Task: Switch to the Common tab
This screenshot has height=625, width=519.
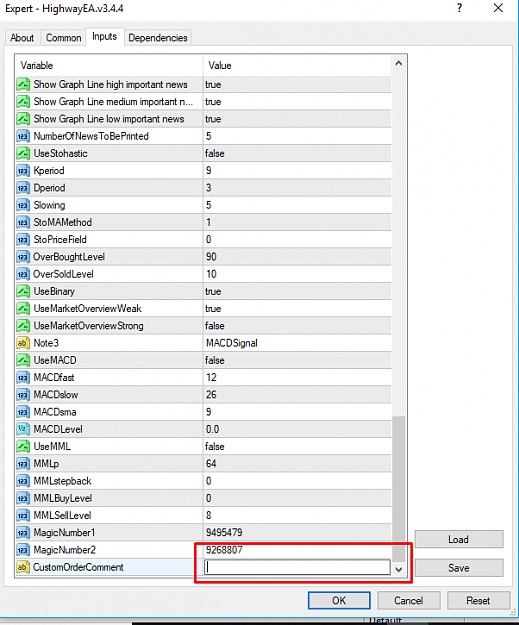Action: click(x=63, y=38)
